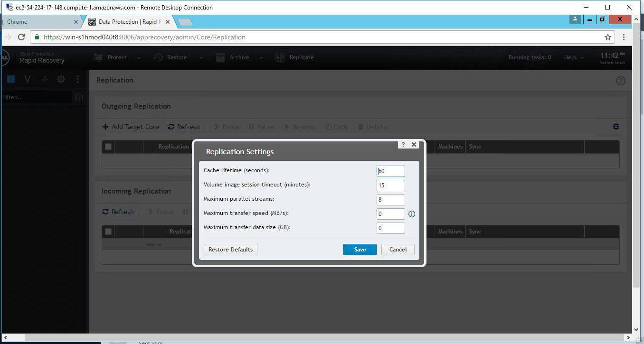This screenshot has width=644, height=344.
Task: Click the Replication page help icon
Action: pos(620,81)
